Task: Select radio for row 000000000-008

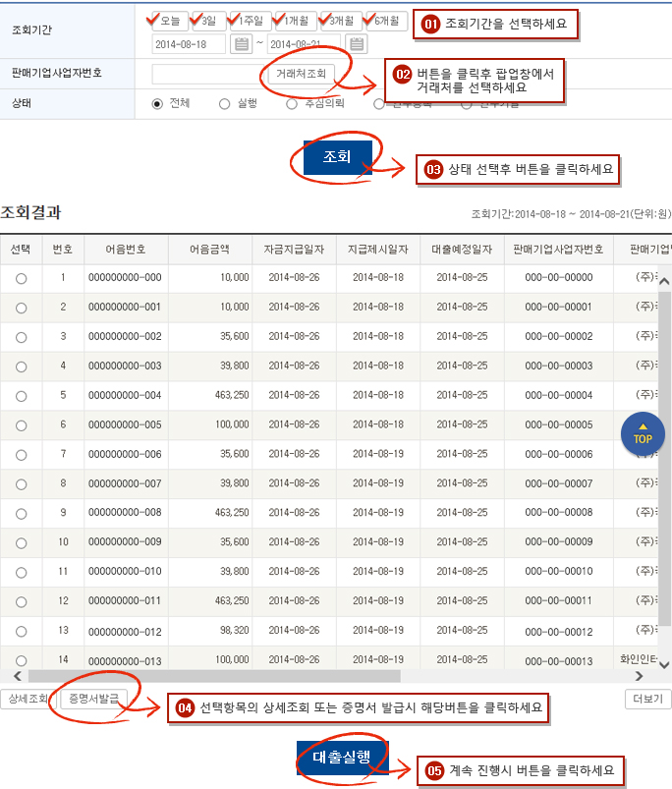Action: coord(22,514)
